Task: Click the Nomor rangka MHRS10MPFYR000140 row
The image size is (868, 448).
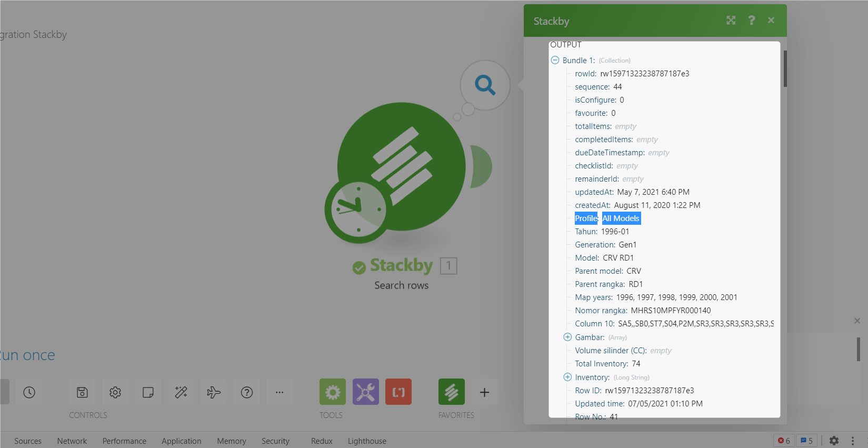Action: 643,311
